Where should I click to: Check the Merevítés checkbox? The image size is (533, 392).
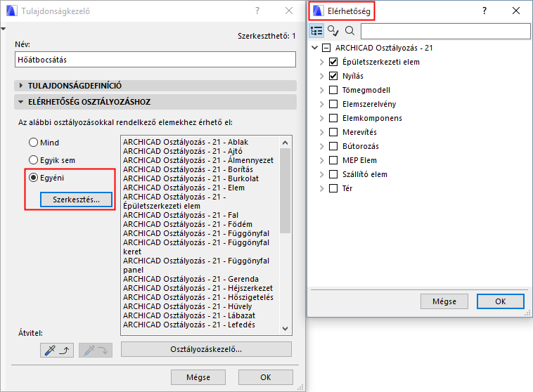pyautogui.click(x=333, y=132)
